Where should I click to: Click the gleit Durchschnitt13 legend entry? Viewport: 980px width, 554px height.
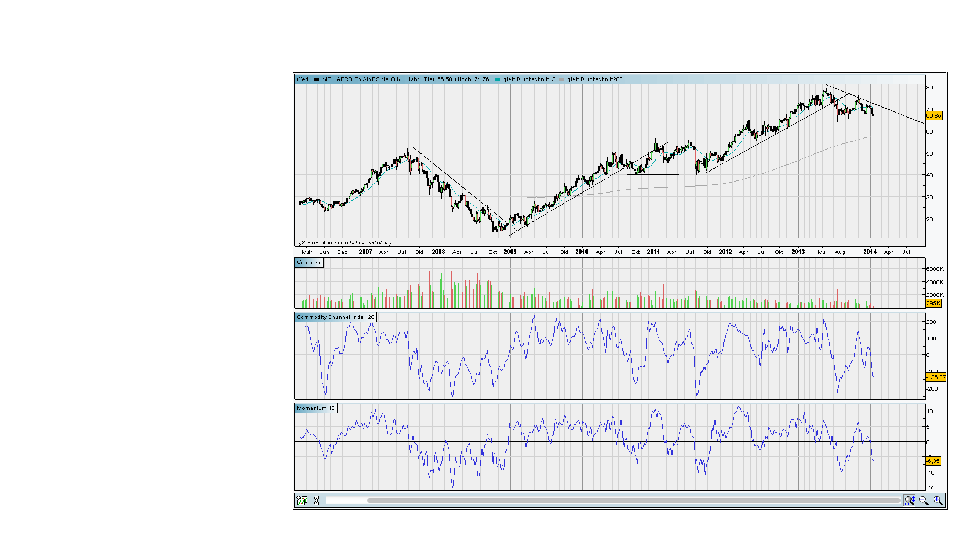click(529, 79)
